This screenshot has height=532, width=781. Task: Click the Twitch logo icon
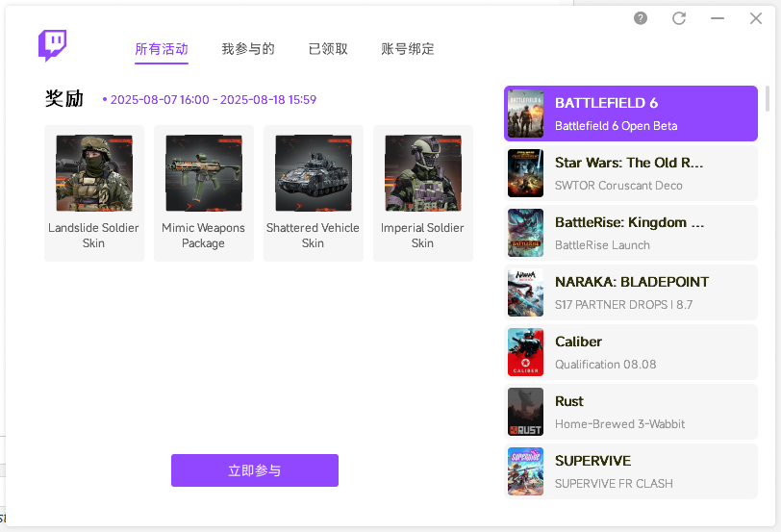[x=53, y=45]
